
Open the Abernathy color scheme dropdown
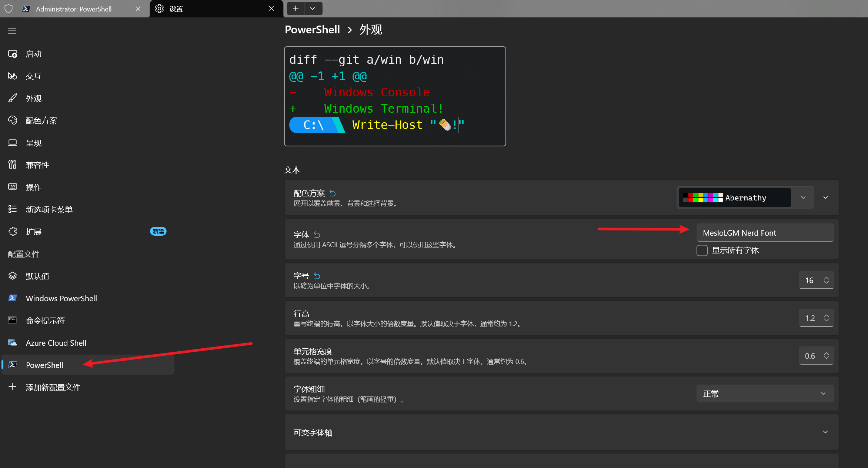click(x=745, y=198)
